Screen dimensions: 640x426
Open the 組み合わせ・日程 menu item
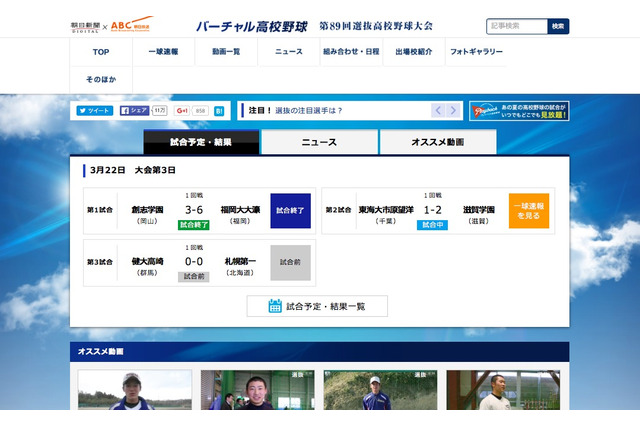pos(351,52)
